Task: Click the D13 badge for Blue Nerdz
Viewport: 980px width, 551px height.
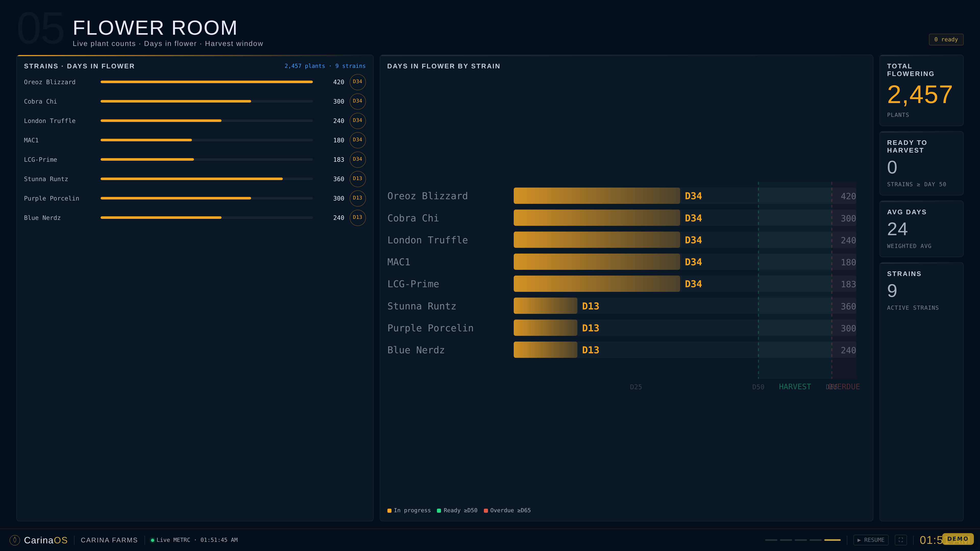Action: (358, 218)
